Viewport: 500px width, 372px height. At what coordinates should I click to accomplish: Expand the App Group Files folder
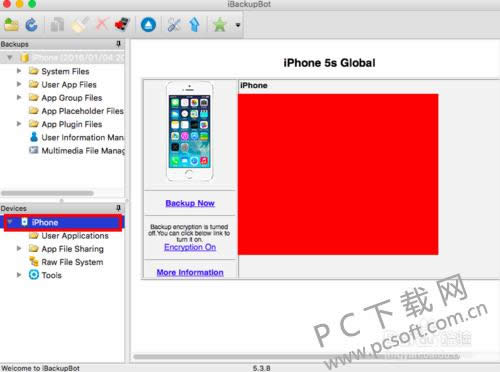(x=19, y=97)
